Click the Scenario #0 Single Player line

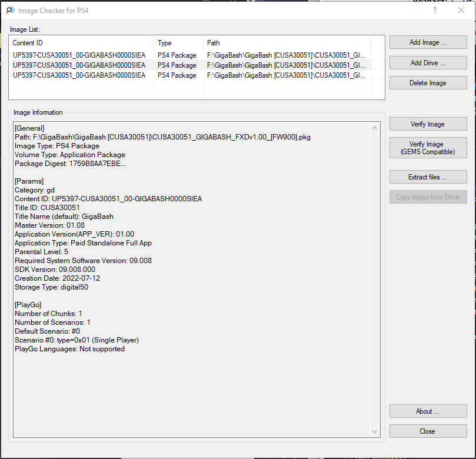coord(77,340)
